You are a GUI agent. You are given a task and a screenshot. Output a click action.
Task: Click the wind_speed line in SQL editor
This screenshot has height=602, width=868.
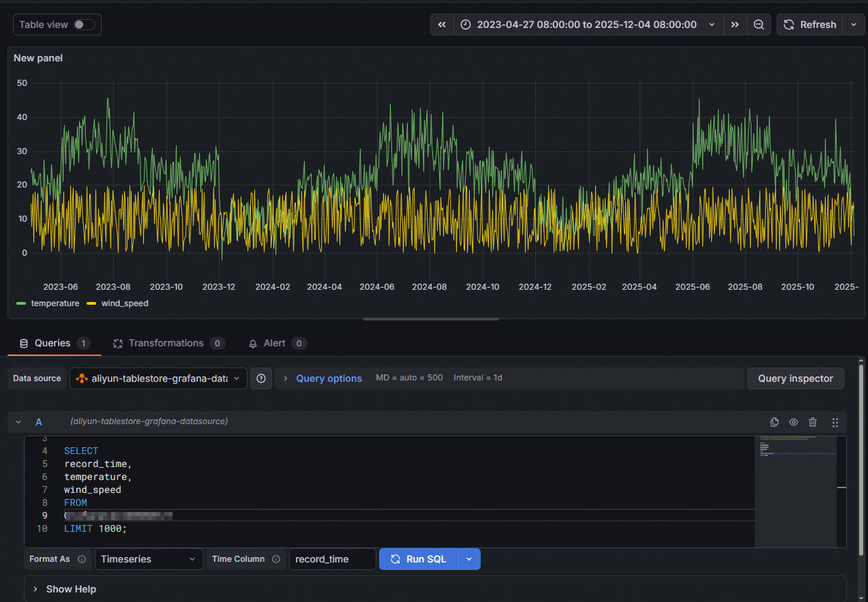[93, 490]
